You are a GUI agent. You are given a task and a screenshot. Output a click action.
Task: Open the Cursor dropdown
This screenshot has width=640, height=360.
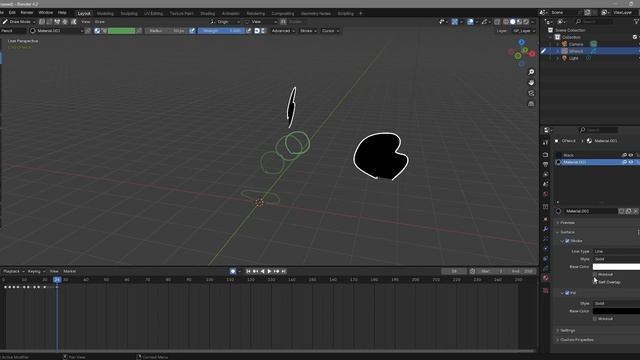[330, 31]
